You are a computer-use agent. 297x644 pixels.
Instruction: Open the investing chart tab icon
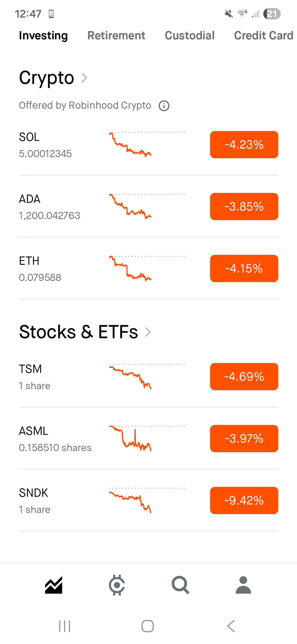pos(54,585)
